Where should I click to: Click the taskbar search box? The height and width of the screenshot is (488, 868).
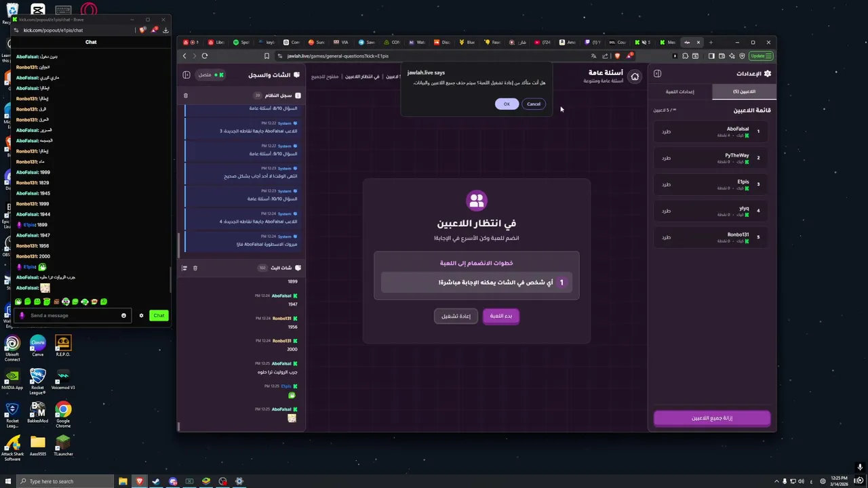64,481
